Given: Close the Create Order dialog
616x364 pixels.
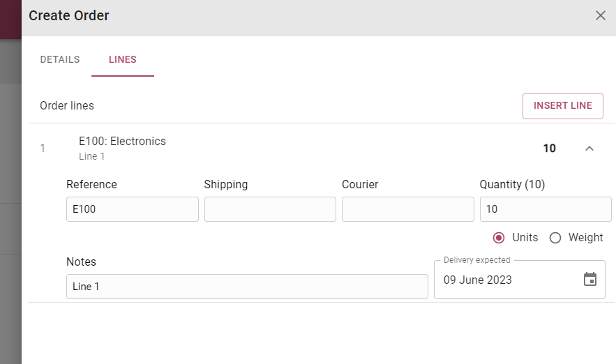Looking at the screenshot, I should pyautogui.click(x=600, y=16).
